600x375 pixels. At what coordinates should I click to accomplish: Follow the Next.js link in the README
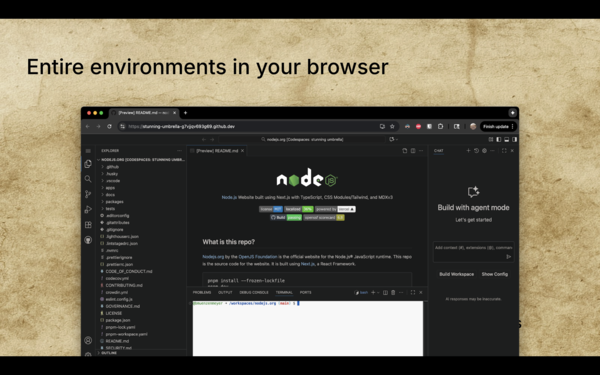click(x=308, y=264)
